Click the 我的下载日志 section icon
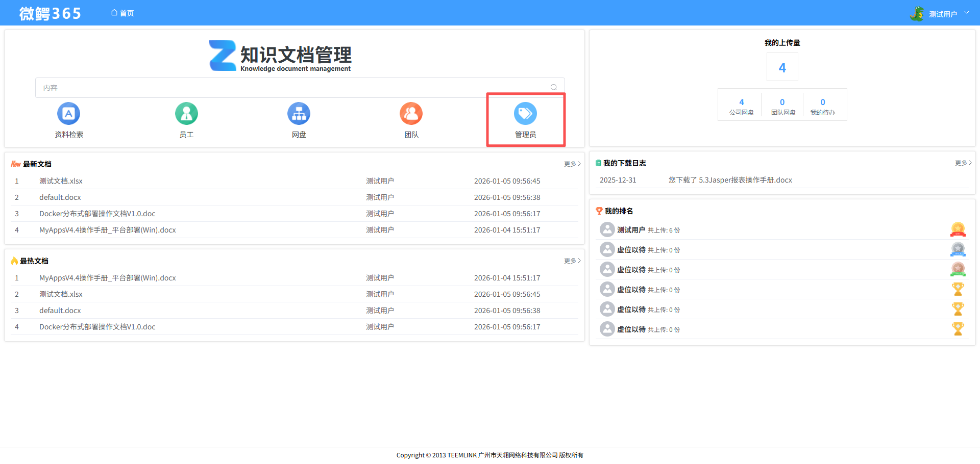980x464 pixels. [598, 163]
